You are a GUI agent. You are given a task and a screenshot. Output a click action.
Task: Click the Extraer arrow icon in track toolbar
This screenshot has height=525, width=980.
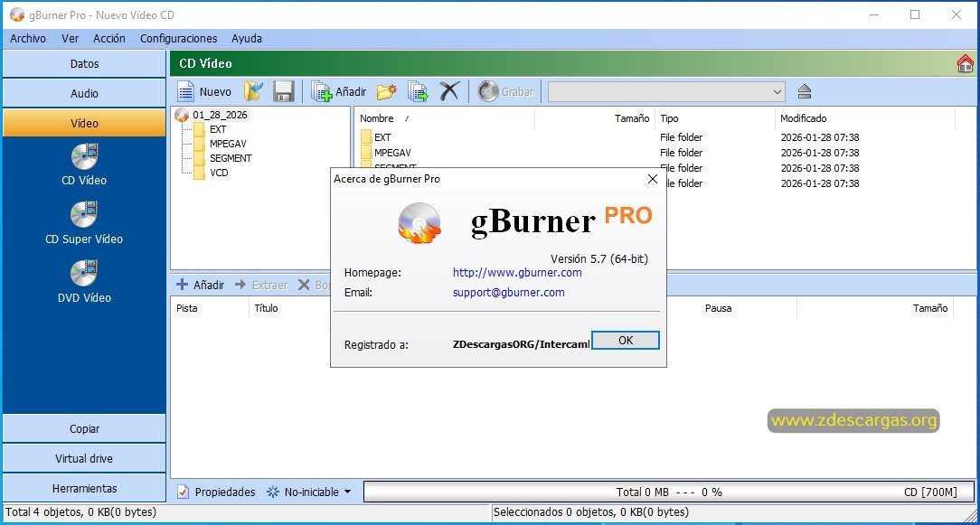point(240,285)
